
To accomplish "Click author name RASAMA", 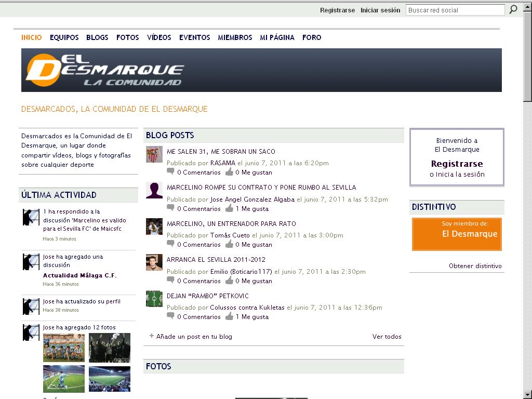I will click(222, 163).
